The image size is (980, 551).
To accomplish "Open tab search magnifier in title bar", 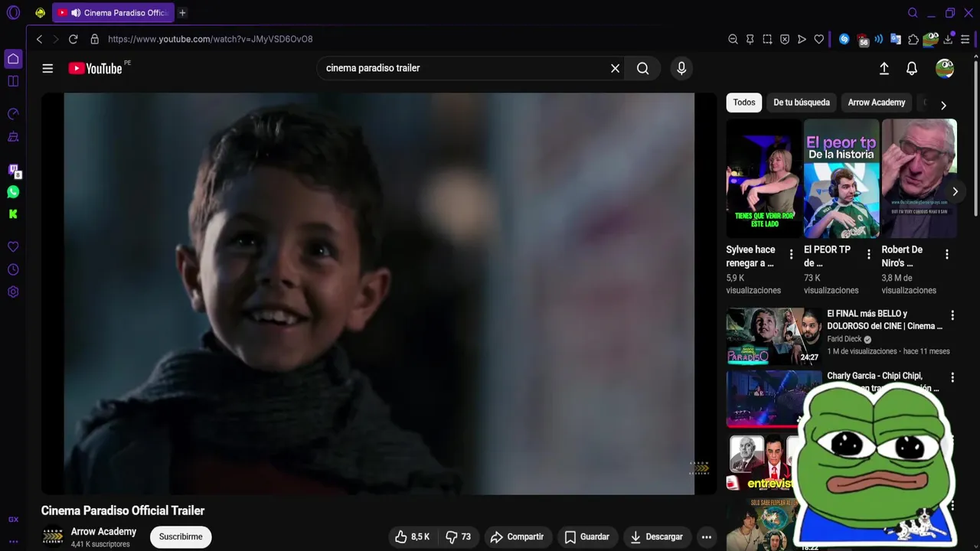I will (x=913, y=13).
